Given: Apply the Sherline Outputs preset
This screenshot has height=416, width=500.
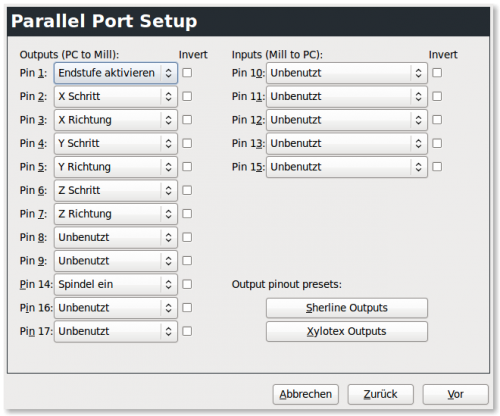Looking at the screenshot, I should (x=347, y=308).
